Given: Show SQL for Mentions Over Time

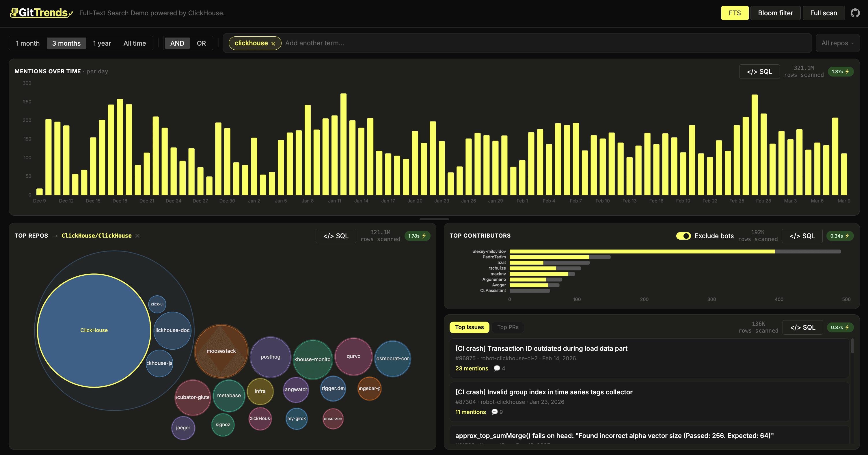Looking at the screenshot, I should click(759, 71).
